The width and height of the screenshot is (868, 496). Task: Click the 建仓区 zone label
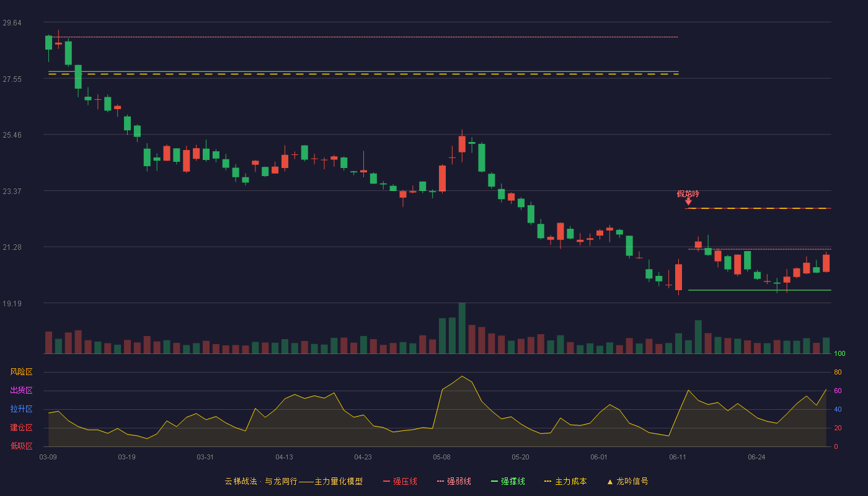pyautogui.click(x=21, y=428)
